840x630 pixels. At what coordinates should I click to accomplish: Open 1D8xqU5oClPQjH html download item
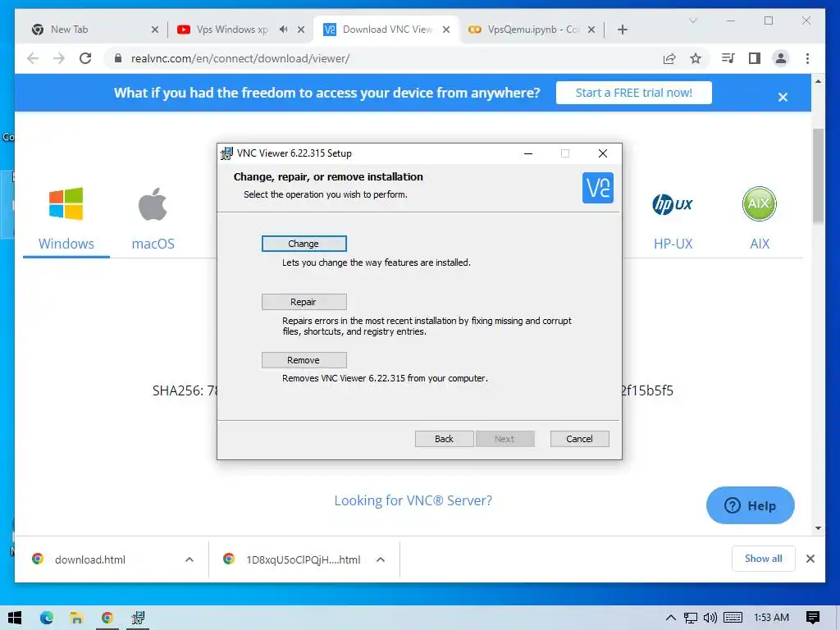pos(303,559)
